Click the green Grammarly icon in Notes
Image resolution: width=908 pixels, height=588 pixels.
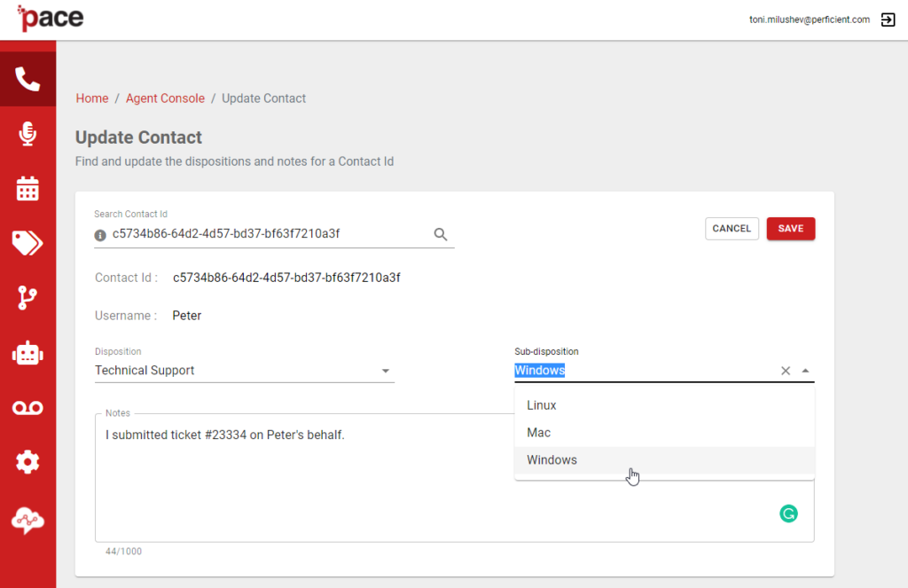tap(788, 514)
